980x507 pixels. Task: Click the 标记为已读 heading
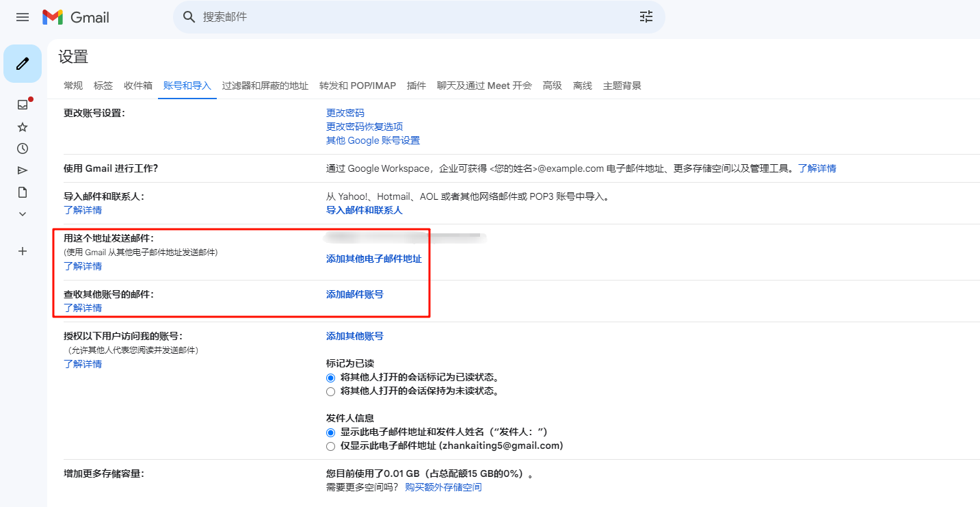coord(350,363)
